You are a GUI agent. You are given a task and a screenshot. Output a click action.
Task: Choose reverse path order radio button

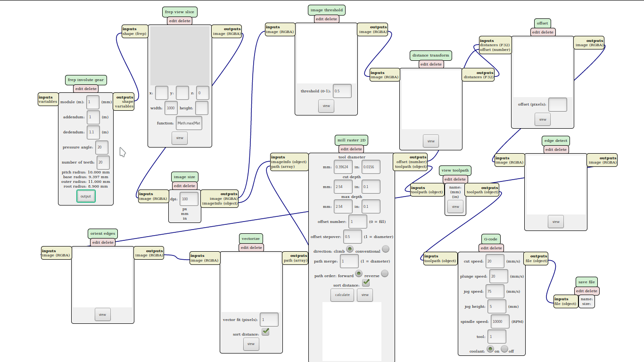tap(385, 273)
